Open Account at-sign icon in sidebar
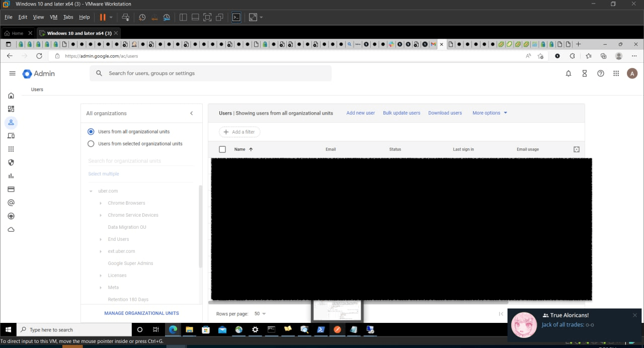 click(11, 203)
